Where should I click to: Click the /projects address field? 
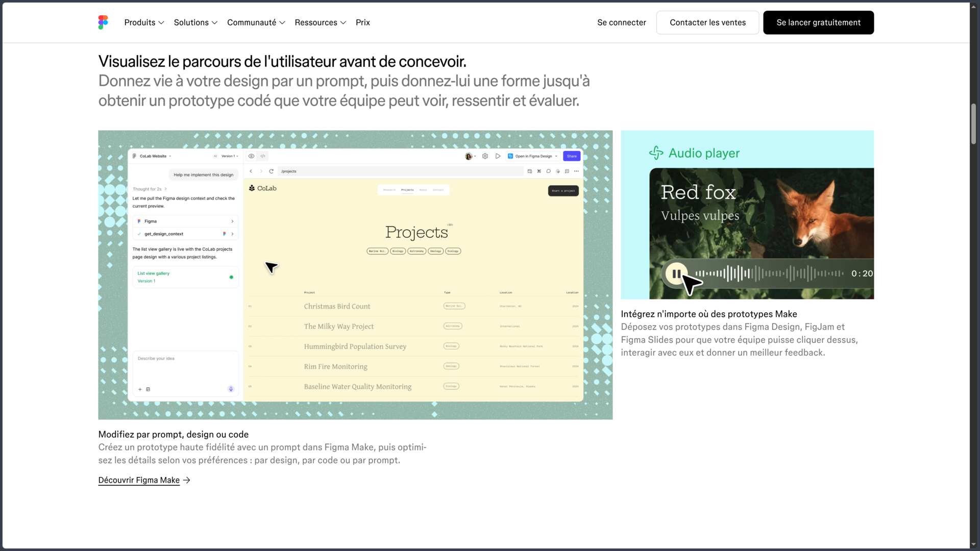click(x=401, y=171)
